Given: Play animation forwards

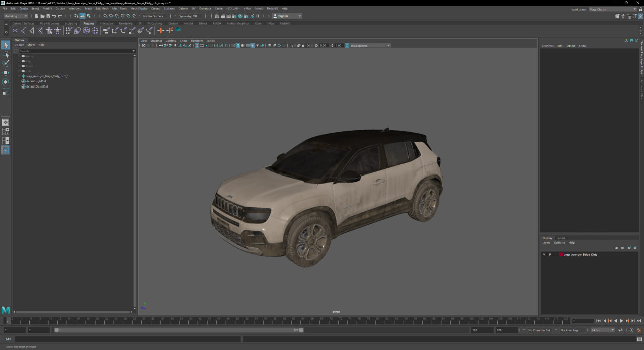Looking at the screenshot, I should 621,321.
